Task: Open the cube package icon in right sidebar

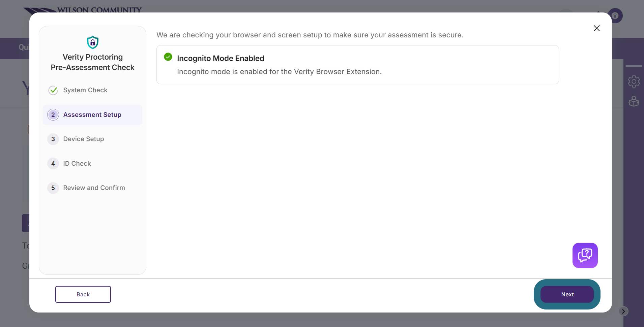Action: 634,101
